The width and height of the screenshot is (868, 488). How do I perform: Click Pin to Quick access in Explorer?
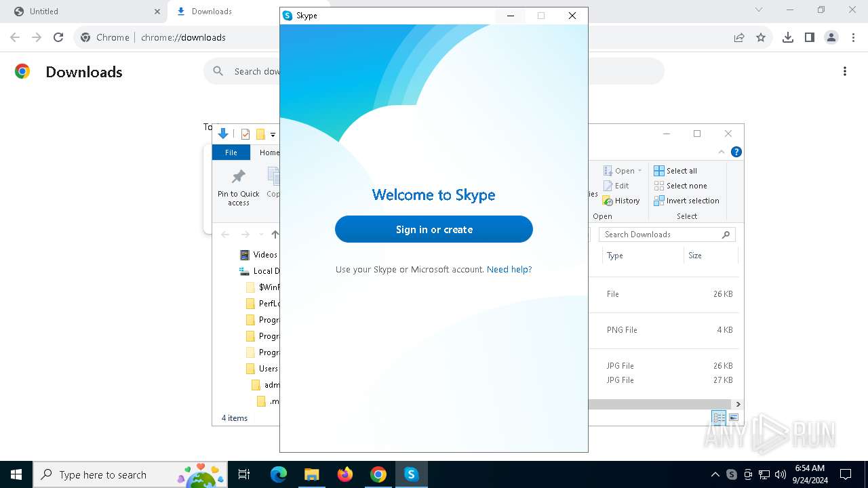[x=239, y=187]
